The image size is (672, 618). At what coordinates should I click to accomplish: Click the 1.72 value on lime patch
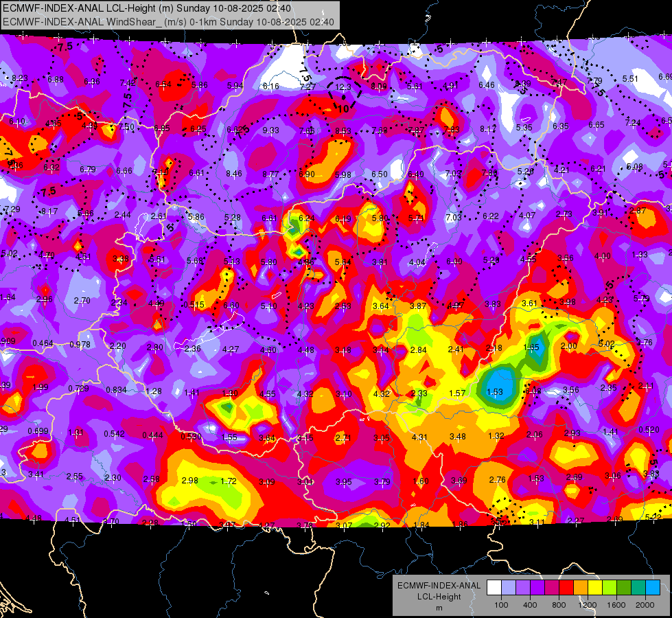(x=229, y=481)
